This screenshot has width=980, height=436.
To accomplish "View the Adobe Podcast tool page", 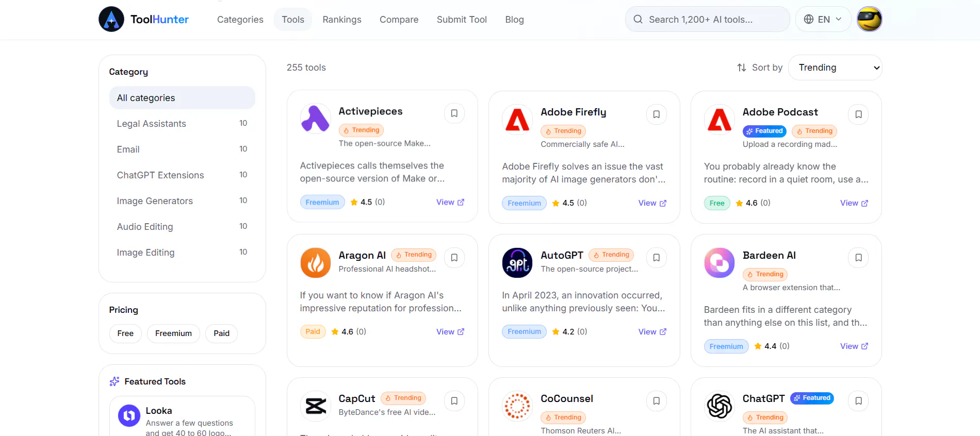I will tap(854, 203).
